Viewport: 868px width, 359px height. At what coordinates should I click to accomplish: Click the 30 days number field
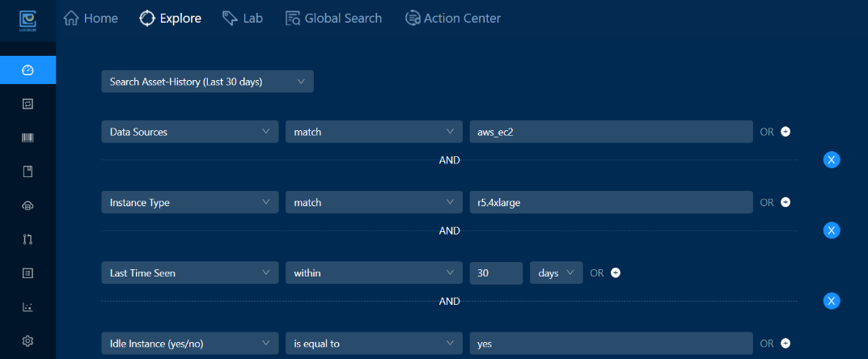click(496, 272)
